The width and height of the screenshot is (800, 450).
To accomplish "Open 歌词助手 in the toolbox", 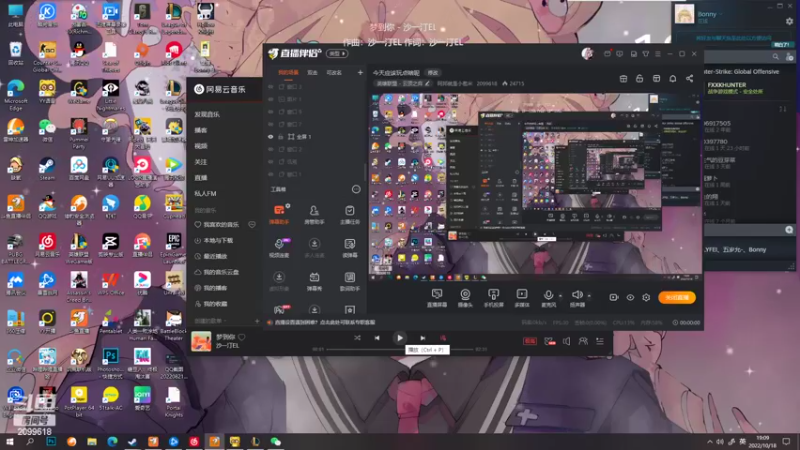I will click(349, 281).
